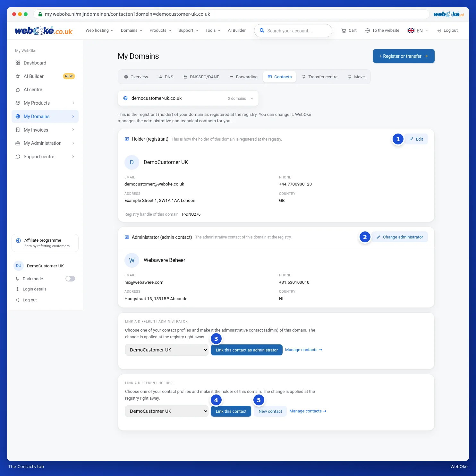Select the Forwarding tab

tap(243, 77)
